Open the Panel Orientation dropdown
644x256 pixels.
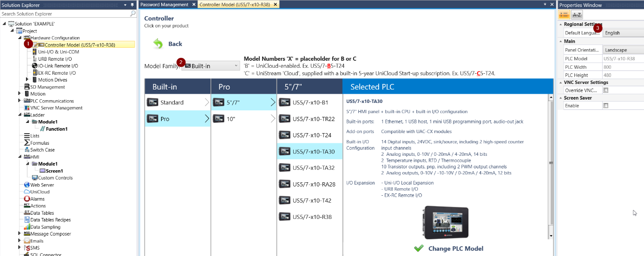coord(623,50)
